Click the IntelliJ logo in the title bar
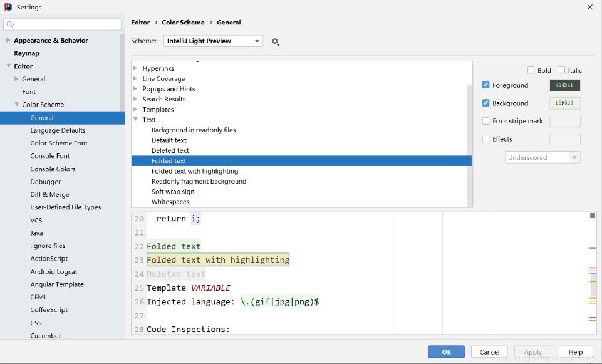 tap(8, 7)
